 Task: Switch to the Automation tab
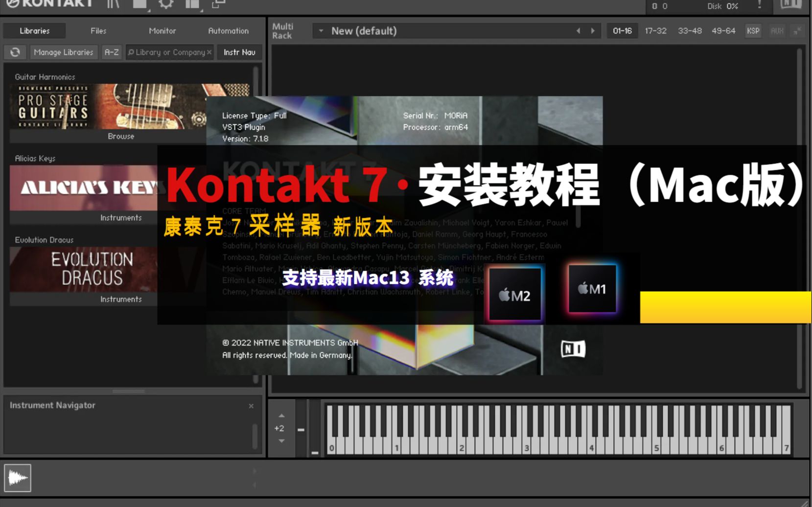click(228, 31)
